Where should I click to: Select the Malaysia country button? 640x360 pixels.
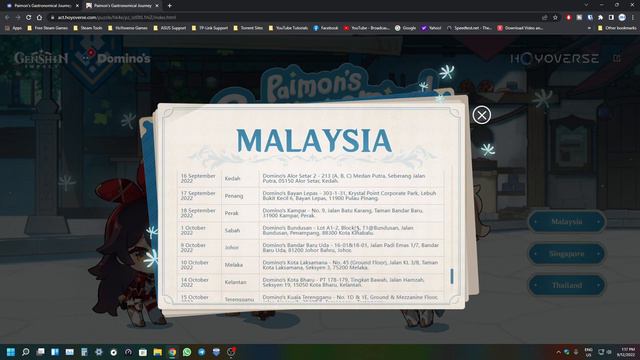(x=567, y=222)
